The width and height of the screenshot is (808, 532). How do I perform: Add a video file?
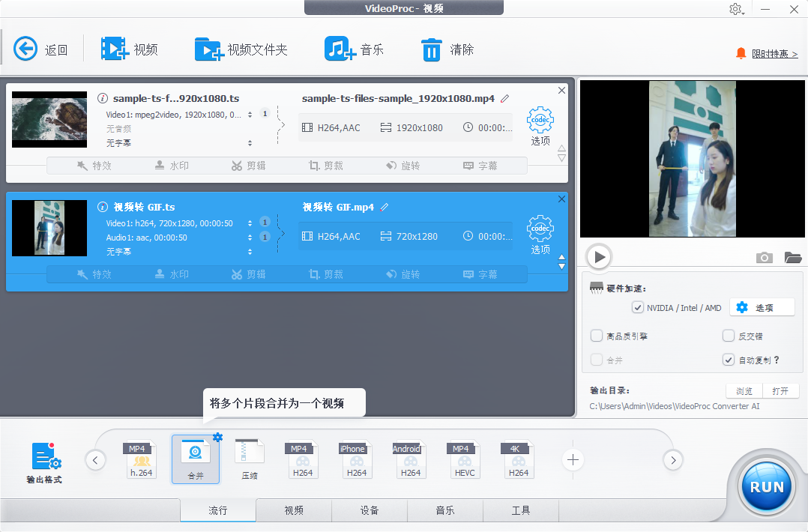[115, 49]
